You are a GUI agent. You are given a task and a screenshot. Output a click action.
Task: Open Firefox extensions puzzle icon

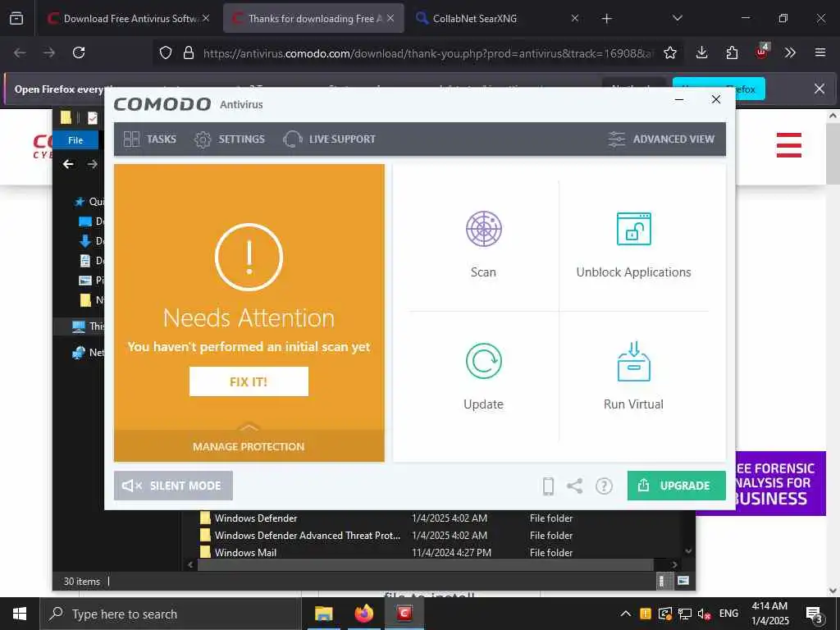[732, 52]
